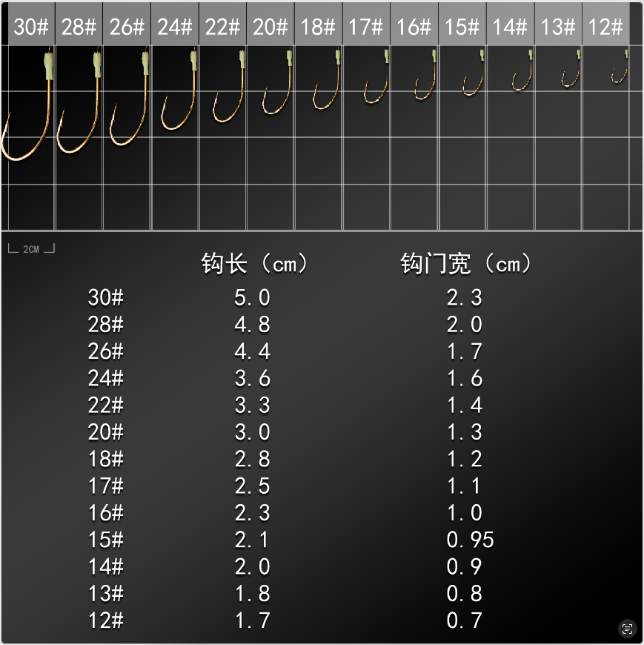Click the scan text icon in bottom-right corner
Viewport: 644px width, 645px height.
tap(628, 629)
